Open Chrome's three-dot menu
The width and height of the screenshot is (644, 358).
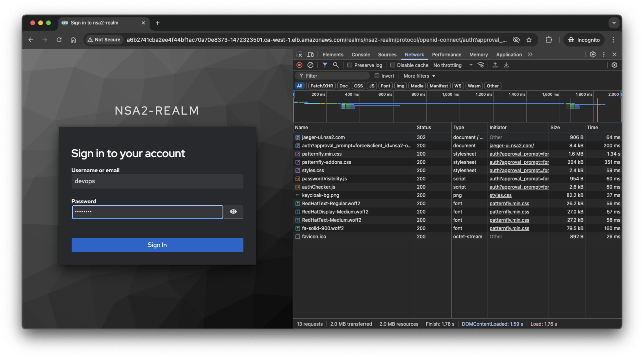(x=613, y=40)
